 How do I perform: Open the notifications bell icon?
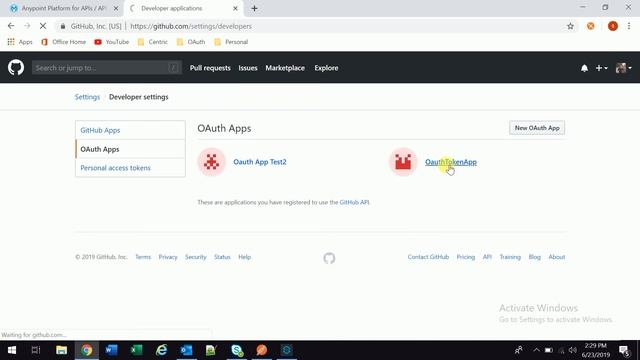pos(584,68)
